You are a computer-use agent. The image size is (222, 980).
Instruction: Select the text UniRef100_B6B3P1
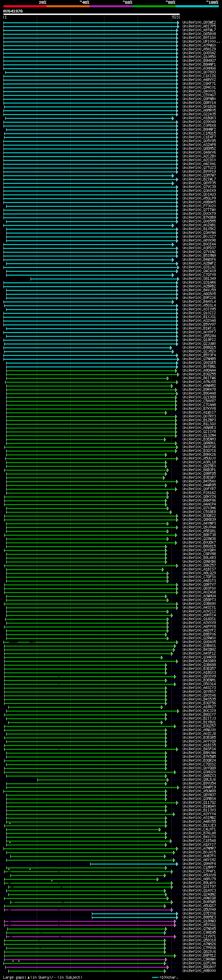point(199,470)
